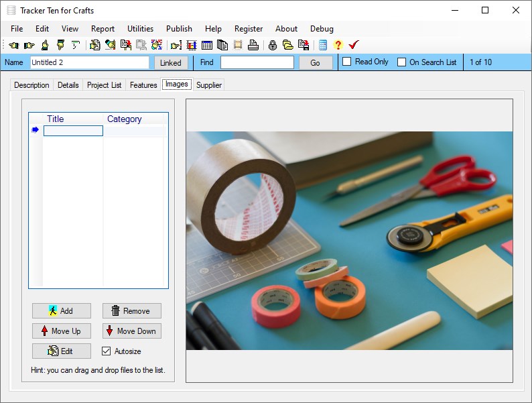532x403 pixels.
Task: Click the Linked button
Action: pos(171,62)
